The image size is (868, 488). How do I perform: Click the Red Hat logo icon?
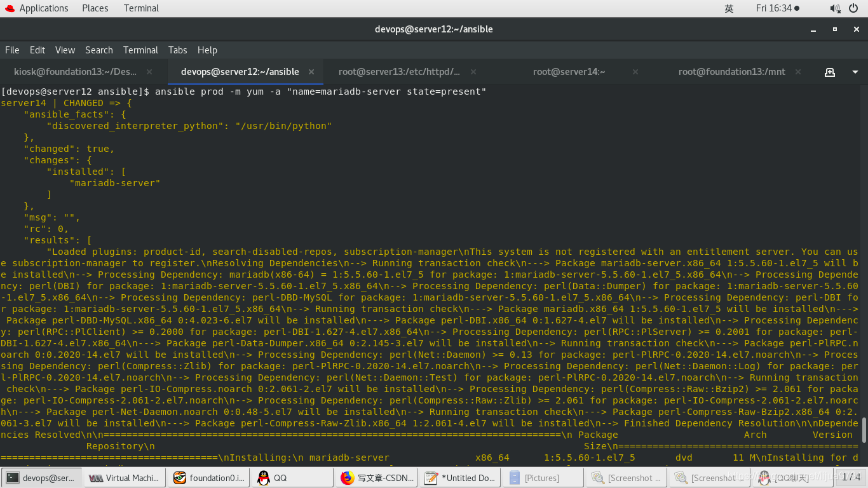[10, 8]
